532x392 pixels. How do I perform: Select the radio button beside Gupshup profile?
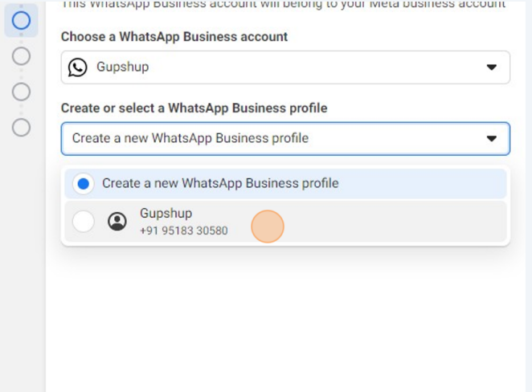(83, 221)
